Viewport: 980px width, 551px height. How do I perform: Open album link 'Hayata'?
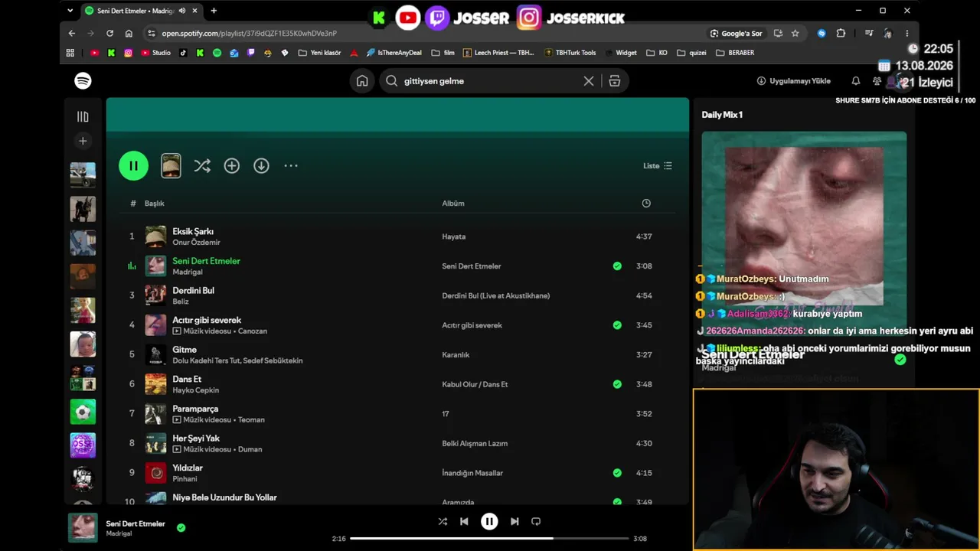point(454,236)
